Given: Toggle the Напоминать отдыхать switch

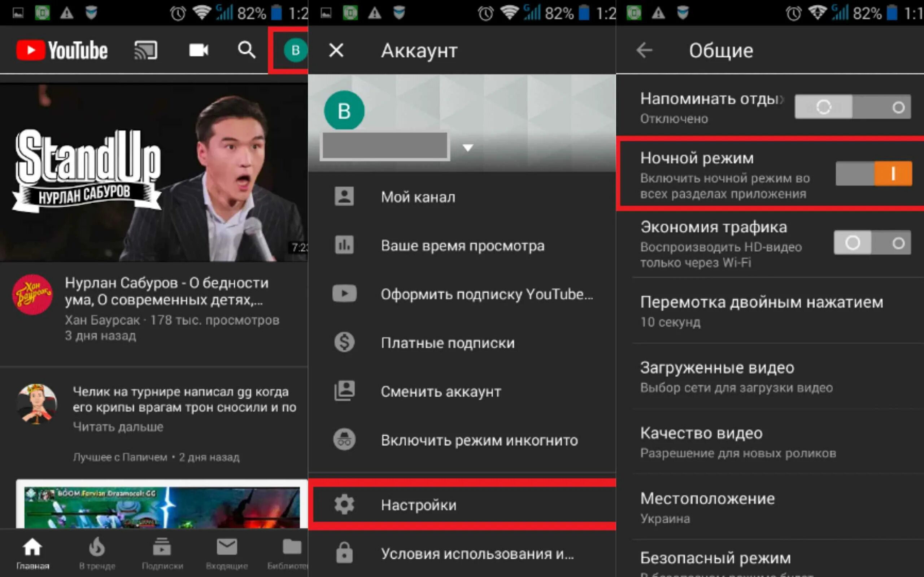Looking at the screenshot, I should tap(852, 107).
